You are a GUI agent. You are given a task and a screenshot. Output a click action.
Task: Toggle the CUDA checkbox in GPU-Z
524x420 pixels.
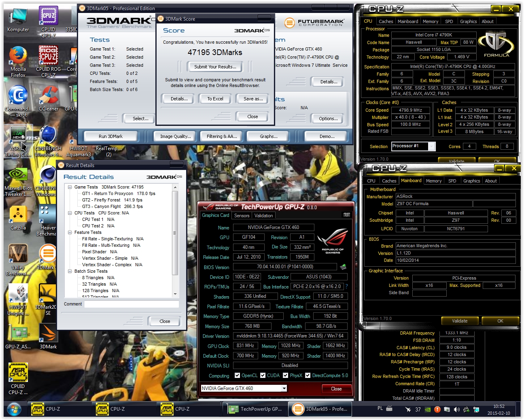pyautogui.click(x=263, y=375)
